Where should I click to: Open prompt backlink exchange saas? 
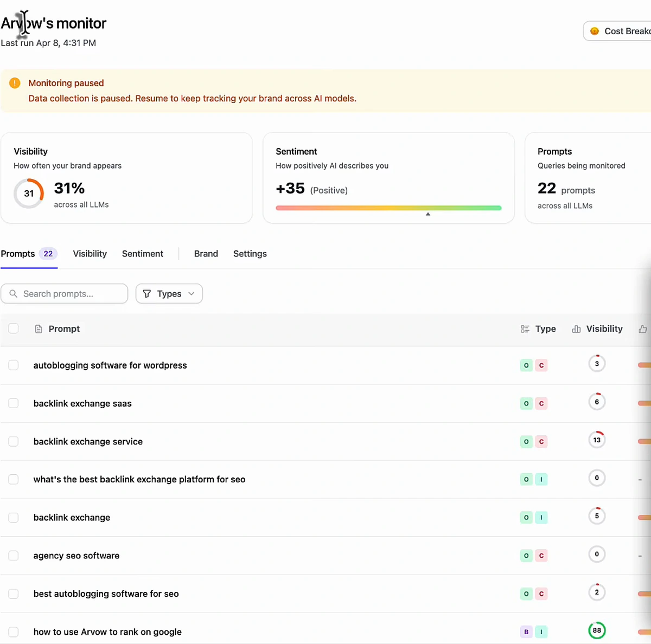pyautogui.click(x=82, y=403)
